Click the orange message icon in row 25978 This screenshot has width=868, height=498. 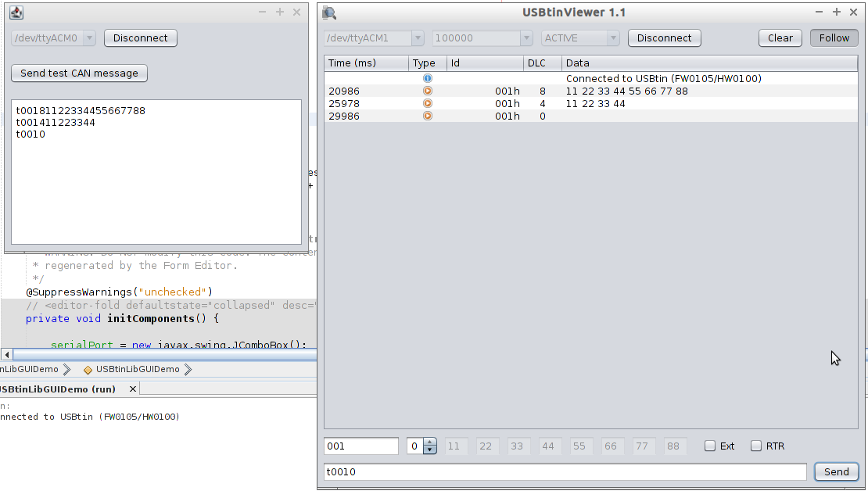(428, 103)
